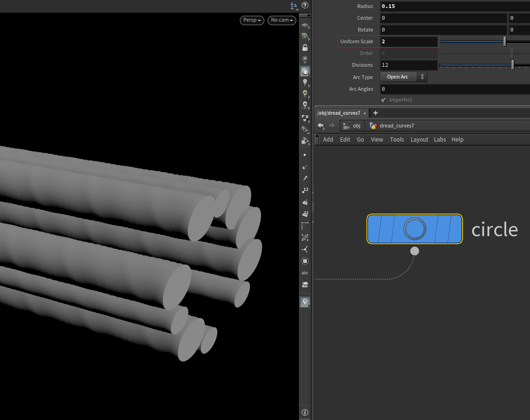Screen dimensions: 530x420
Task: Click the glasses with play icon
Action: (x=305, y=141)
